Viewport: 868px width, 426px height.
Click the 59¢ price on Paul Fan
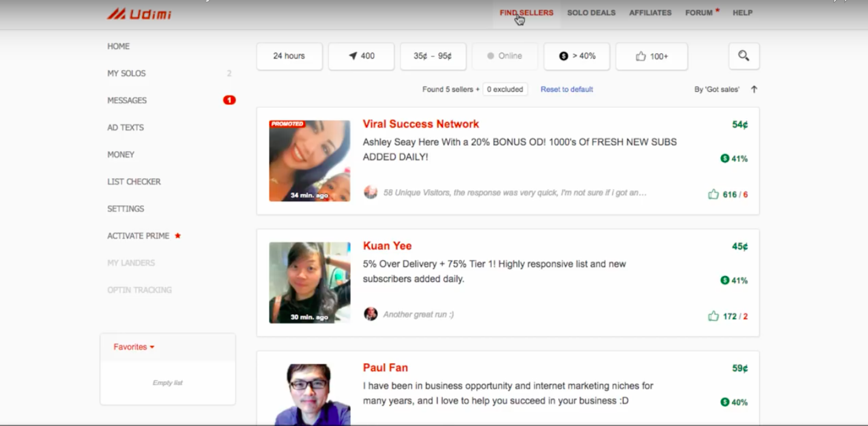click(x=740, y=368)
